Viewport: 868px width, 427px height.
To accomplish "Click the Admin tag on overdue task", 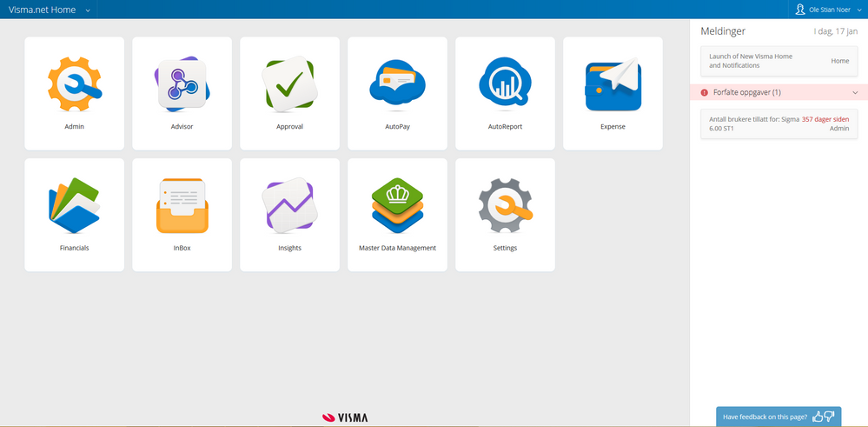I will [x=839, y=128].
